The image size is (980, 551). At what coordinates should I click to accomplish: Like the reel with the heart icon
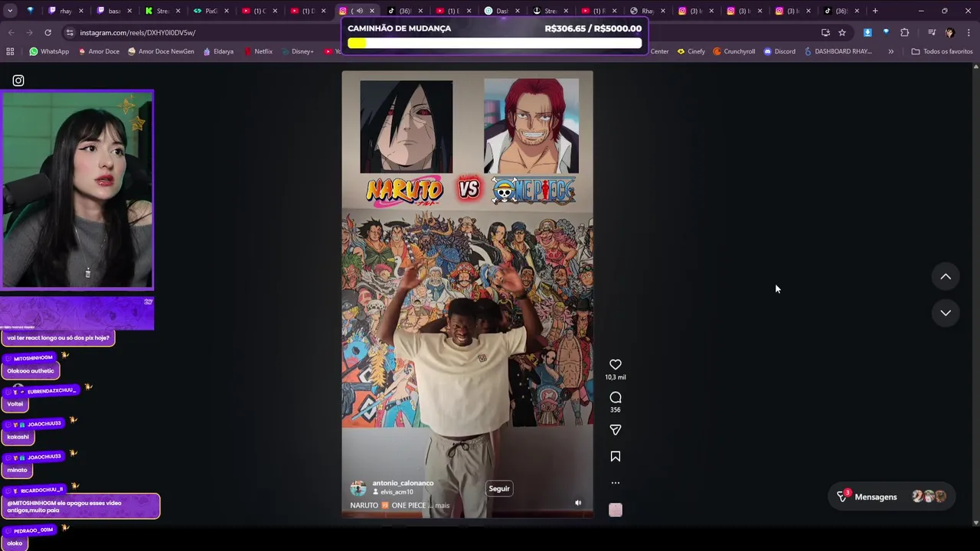point(616,364)
